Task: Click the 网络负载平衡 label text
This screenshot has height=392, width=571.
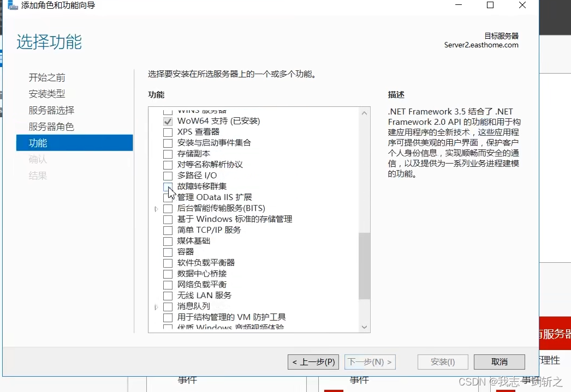Action: [x=202, y=285]
